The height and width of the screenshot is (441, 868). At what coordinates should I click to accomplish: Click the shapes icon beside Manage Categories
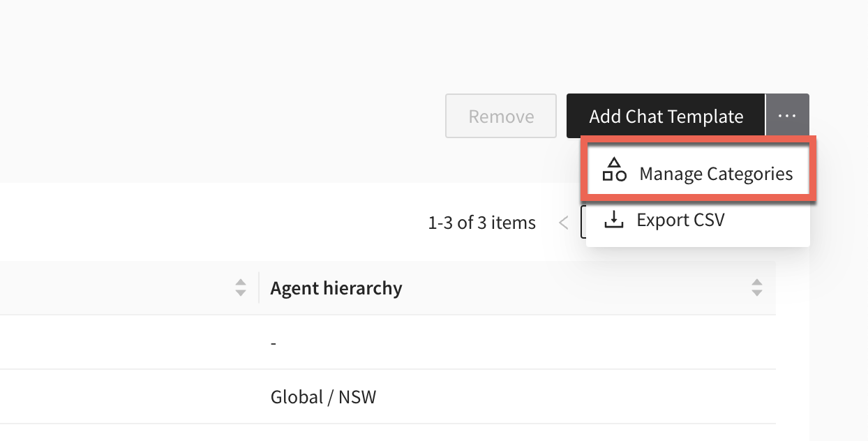[614, 170]
